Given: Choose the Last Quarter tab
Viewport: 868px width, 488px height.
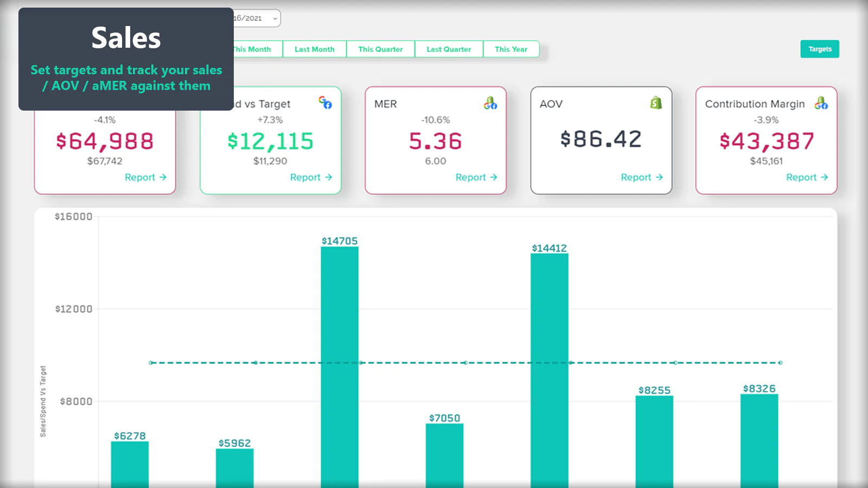Looking at the screenshot, I should (449, 49).
